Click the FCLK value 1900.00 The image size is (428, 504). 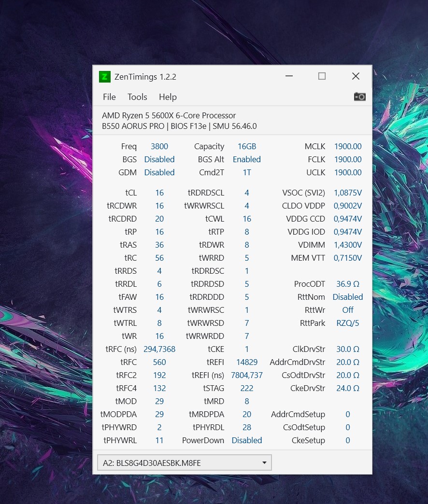click(x=348, y=159)
